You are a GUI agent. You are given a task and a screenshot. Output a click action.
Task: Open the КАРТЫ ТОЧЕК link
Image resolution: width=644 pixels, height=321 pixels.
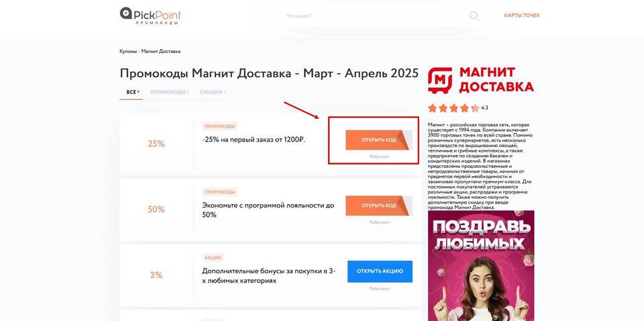pos(522,15)
